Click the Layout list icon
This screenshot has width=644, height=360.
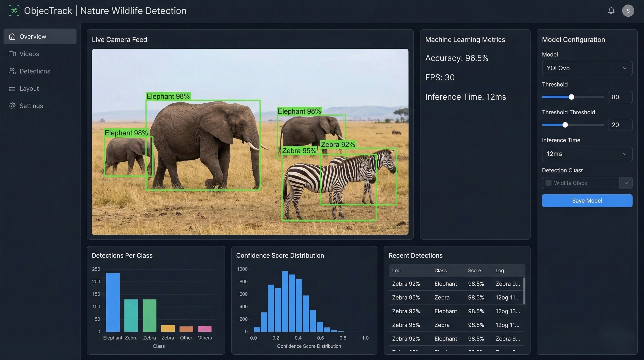[12, 88]
